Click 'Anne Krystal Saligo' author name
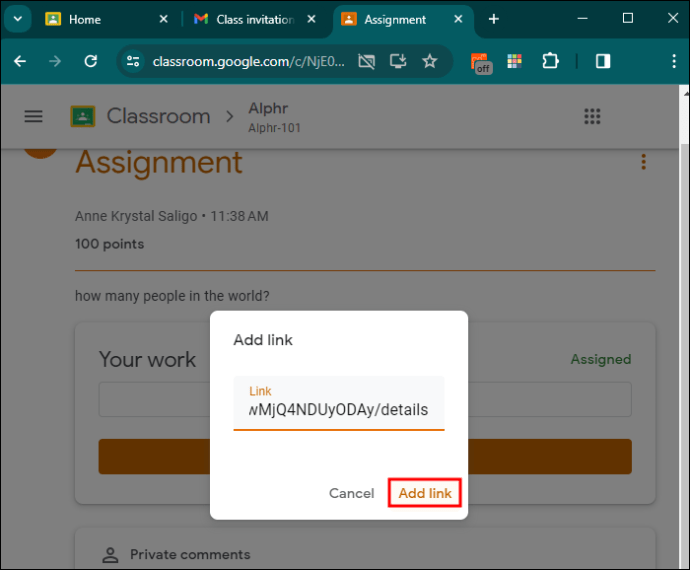Screen dimensions: 690x570 [136, 216]
